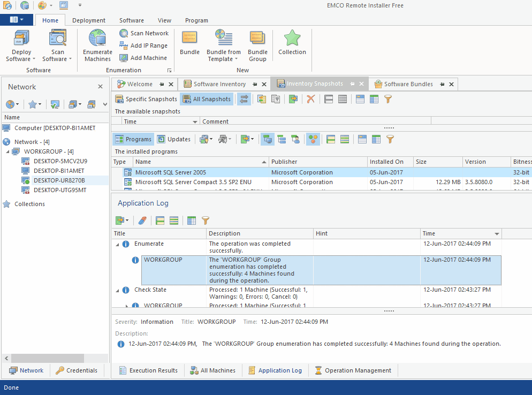Select DESKTOP-5MCV2U9 machine
The width and height of the screenshot is (532, 395).
click(60, 161)
